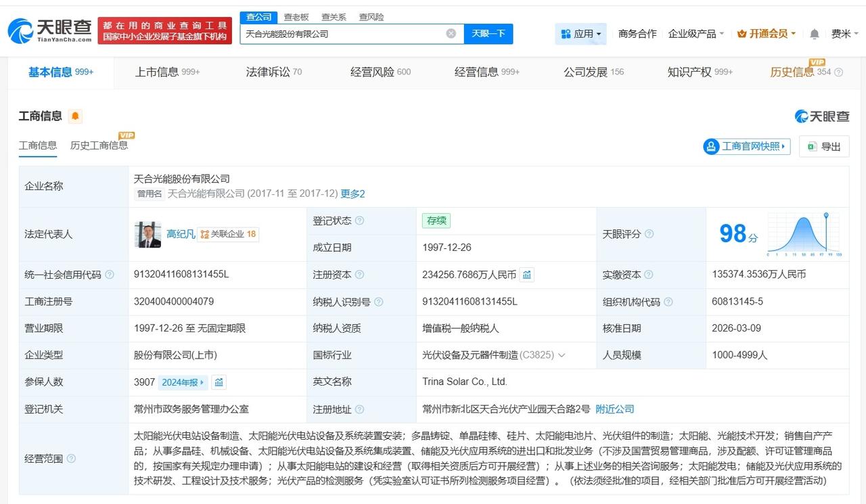
Task: Click the notification bell icon in header
Action: (815, 34)
